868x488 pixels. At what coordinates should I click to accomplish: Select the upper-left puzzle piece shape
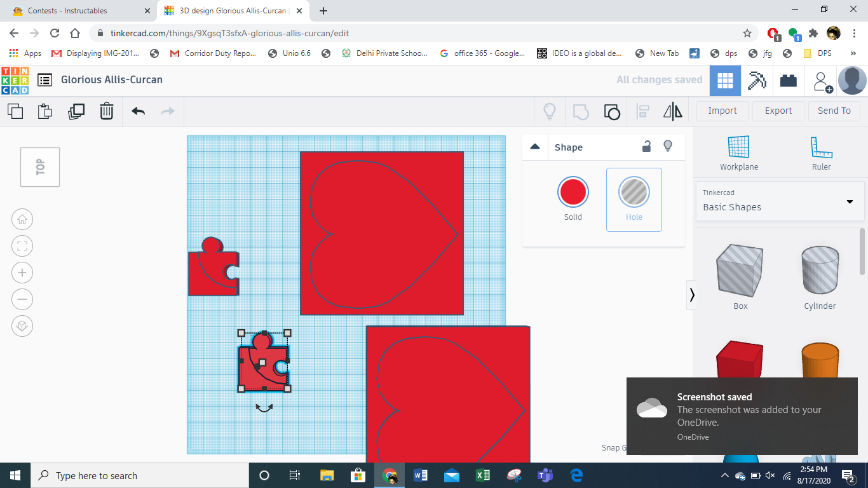(x=214, y=267)
